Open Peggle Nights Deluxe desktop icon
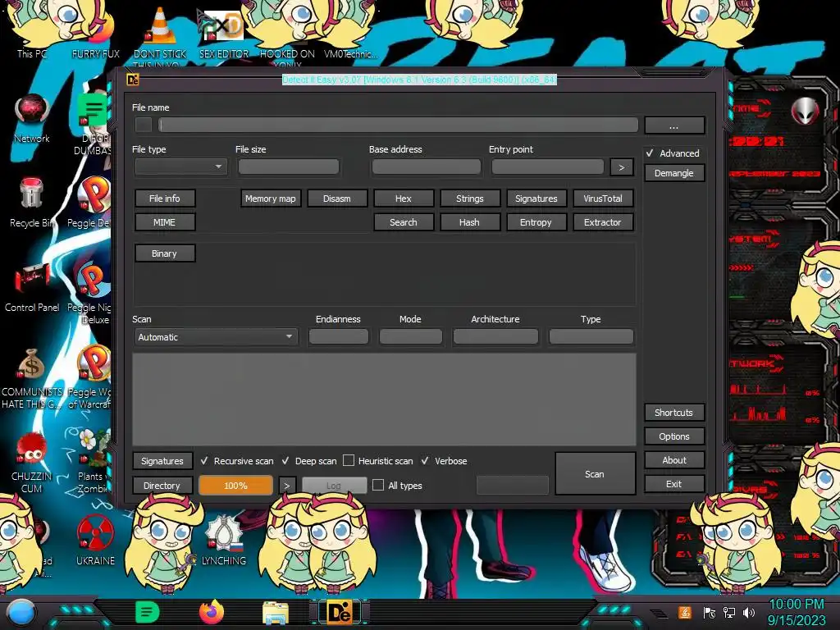The width and height of the screenshot is (840, 630). tap(90, 294)
